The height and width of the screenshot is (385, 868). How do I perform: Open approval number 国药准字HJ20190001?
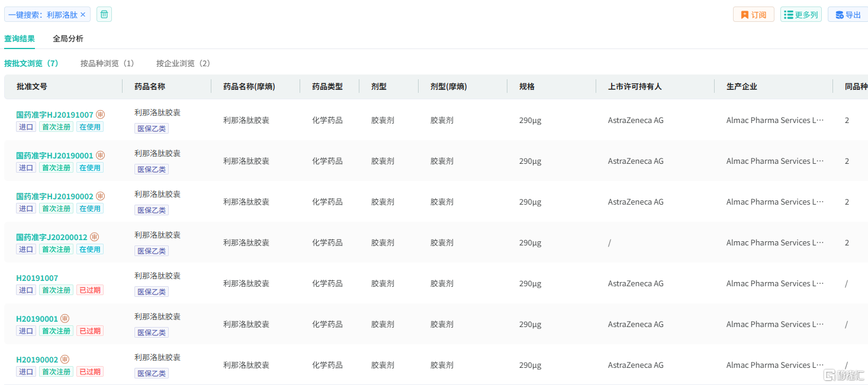click(54, 156)
